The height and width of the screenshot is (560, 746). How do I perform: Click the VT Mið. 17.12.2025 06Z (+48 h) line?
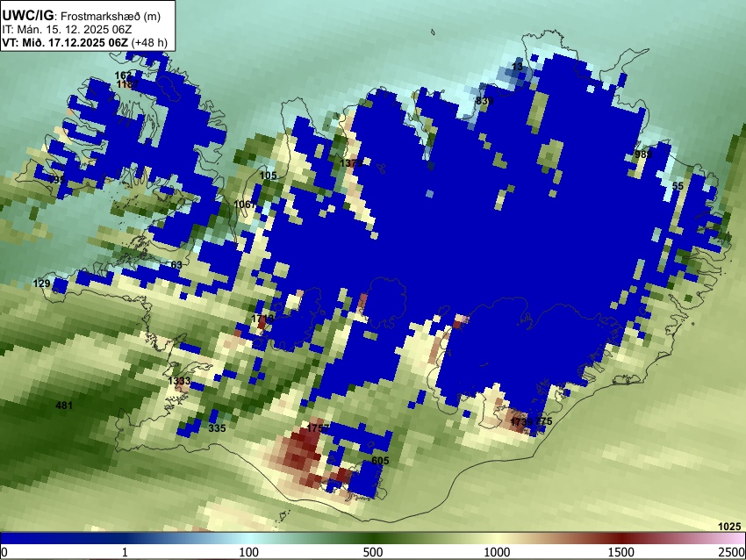click(84, 42)
